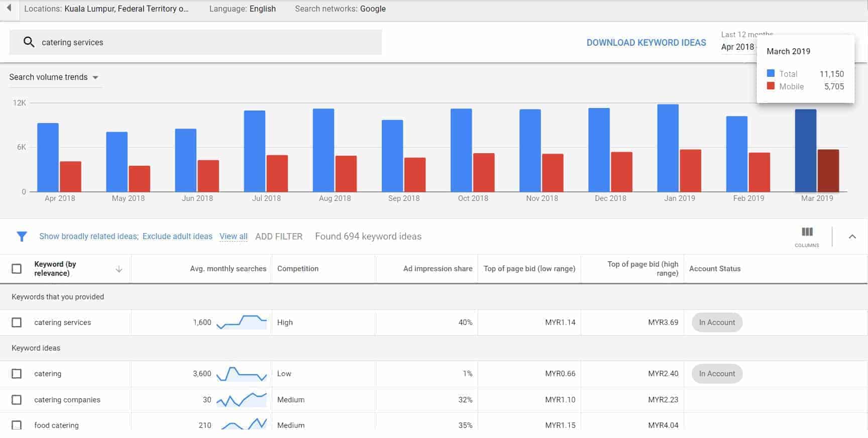Screen dimensions: 868x438
Task: Collapse the keyword table chevron
Action: (x=852, y=237)
